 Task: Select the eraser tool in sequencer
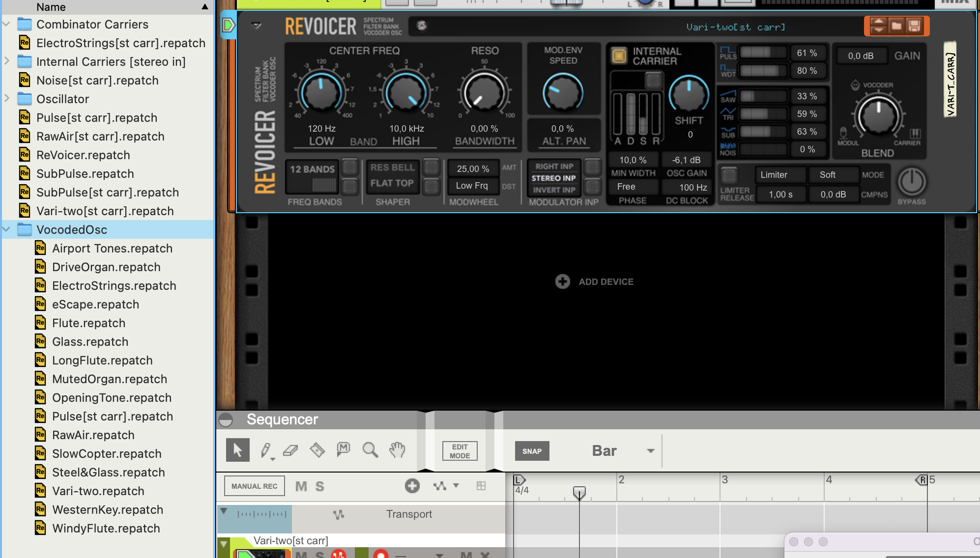(x=291, y=449)
